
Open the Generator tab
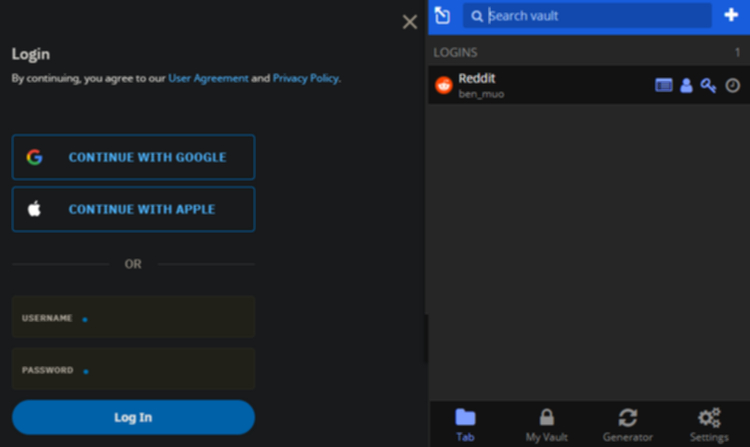point(628,425)
